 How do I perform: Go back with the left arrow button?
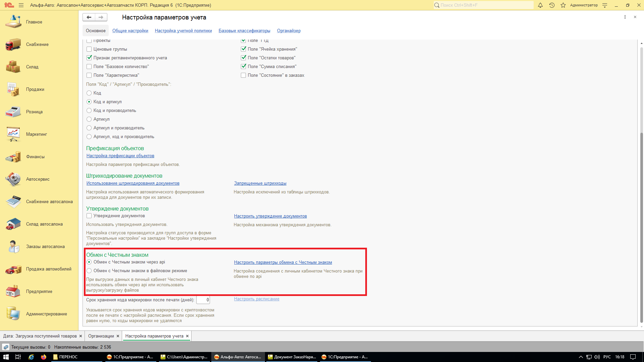[x=89, y=17]
